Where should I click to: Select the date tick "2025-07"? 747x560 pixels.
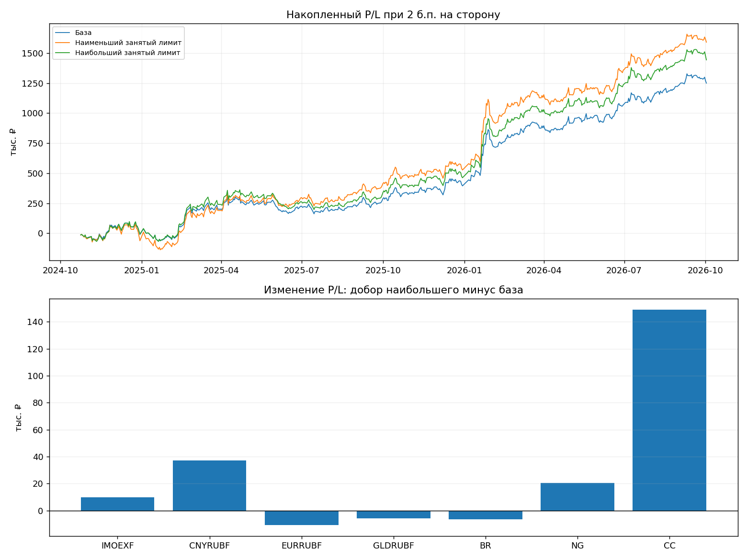[302, 270]
